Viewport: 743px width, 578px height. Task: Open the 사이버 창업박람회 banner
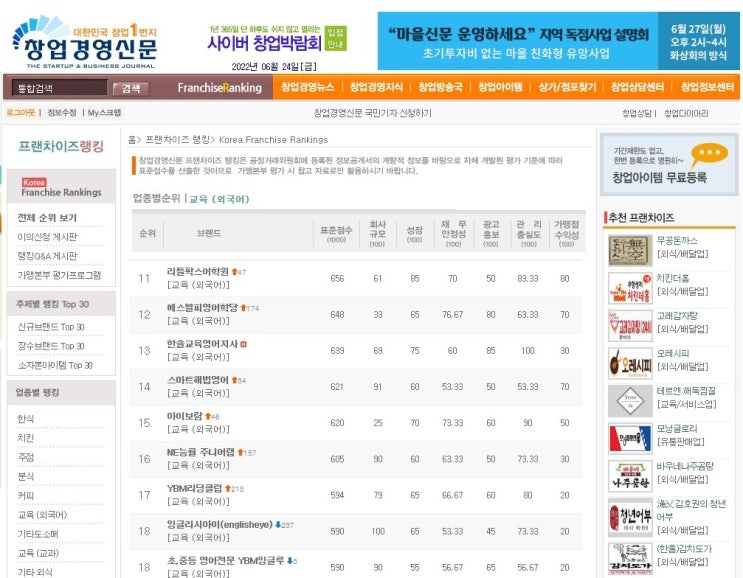277,38
